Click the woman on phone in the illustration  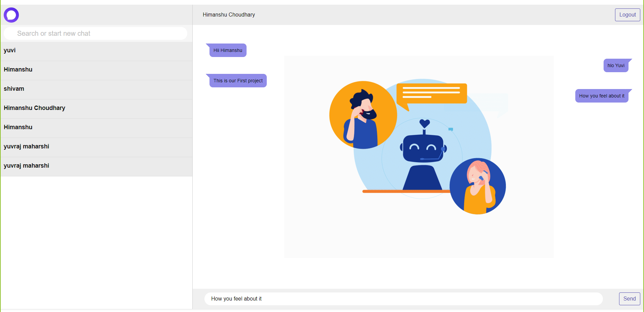pyautogui.click(x=478, y=186)
